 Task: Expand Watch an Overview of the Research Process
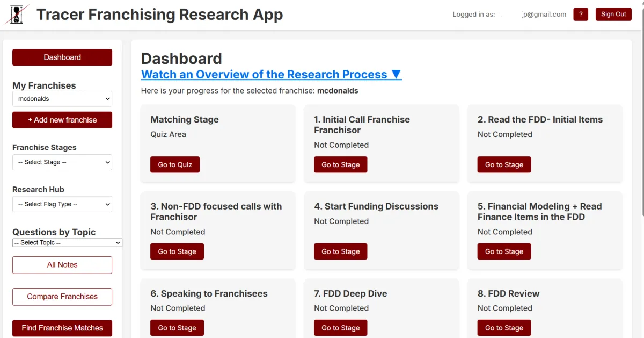pyautogui.click(x=271, y=75)
